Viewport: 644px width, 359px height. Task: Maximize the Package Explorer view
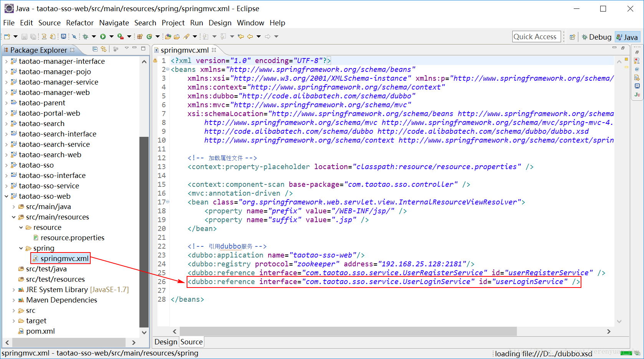click(143, 48)
